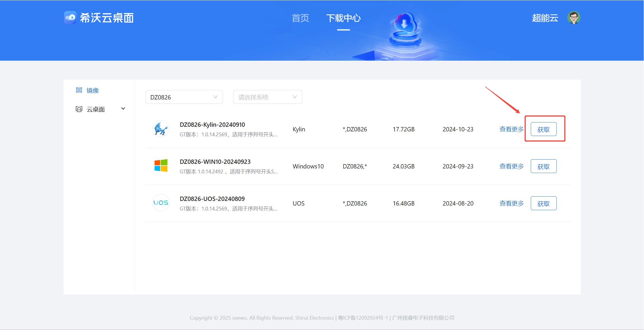The width and height of the screenshot is (644, 330).
Task: Click the 2024-10-23 date
Action: [458, 129]
